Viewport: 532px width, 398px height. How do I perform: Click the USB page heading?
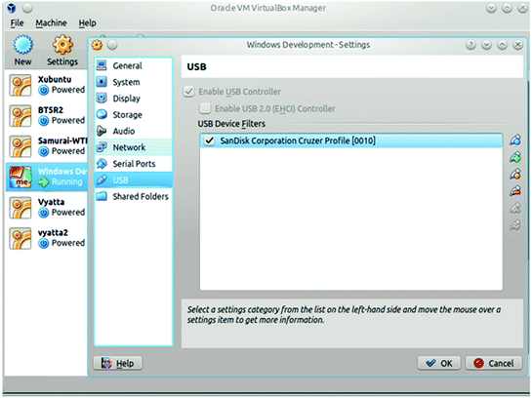pyautogui.click(x=196, y=66)
